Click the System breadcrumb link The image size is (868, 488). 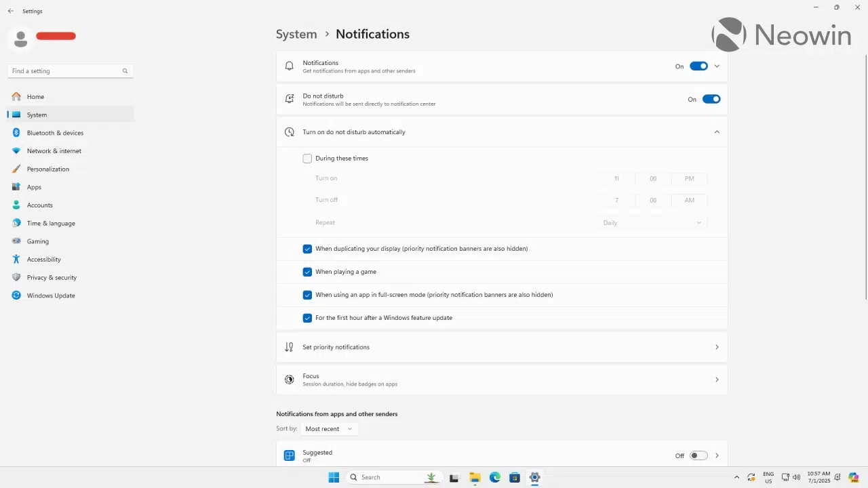click(x=296, y=34)
